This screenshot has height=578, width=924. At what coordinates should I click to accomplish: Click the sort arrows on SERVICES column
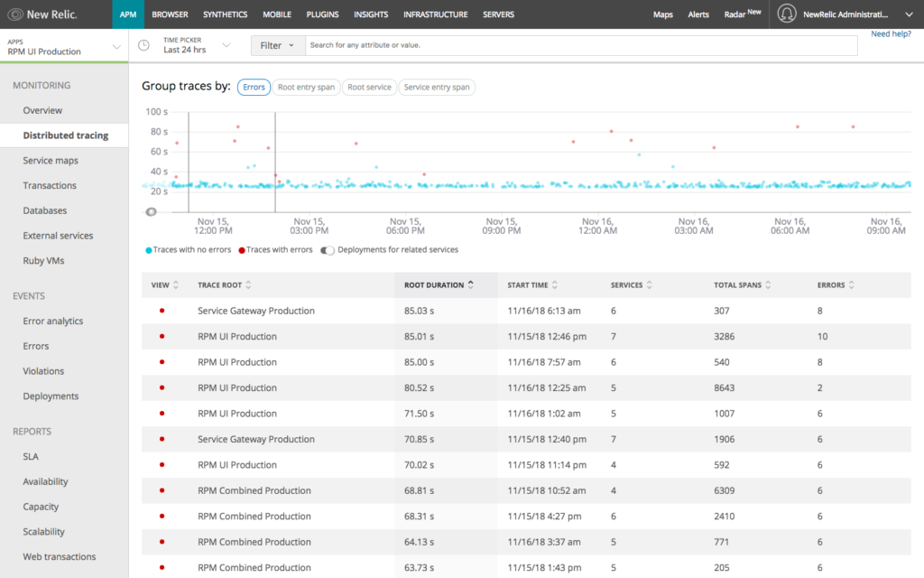tap(649, 284)
